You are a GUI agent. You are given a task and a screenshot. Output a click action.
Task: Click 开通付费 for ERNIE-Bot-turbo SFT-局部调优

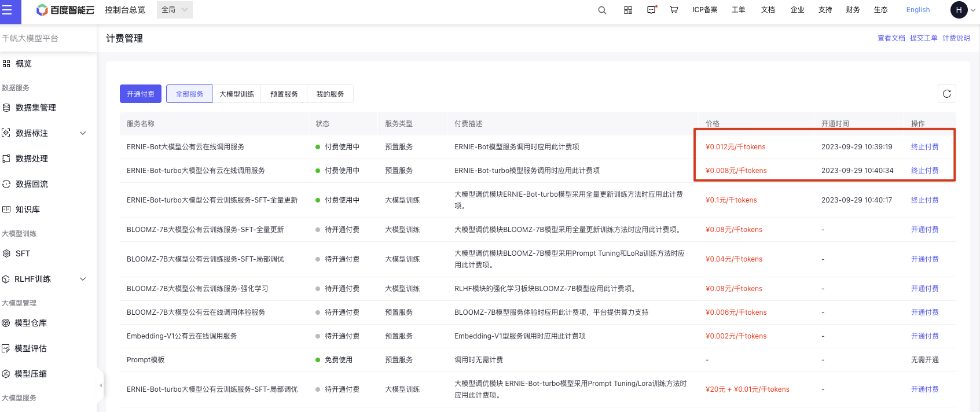(x=924, y=389)
